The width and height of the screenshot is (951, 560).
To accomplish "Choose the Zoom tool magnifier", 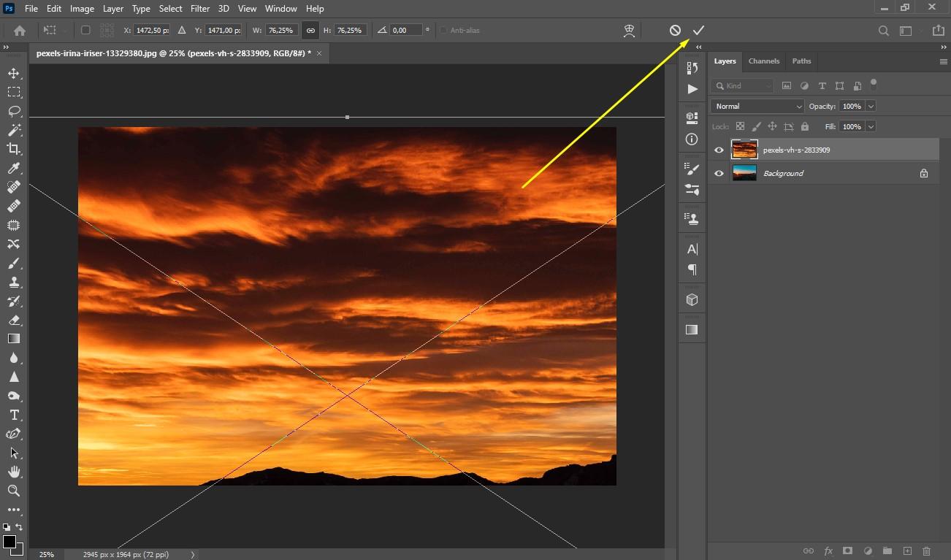I will 14,491.
